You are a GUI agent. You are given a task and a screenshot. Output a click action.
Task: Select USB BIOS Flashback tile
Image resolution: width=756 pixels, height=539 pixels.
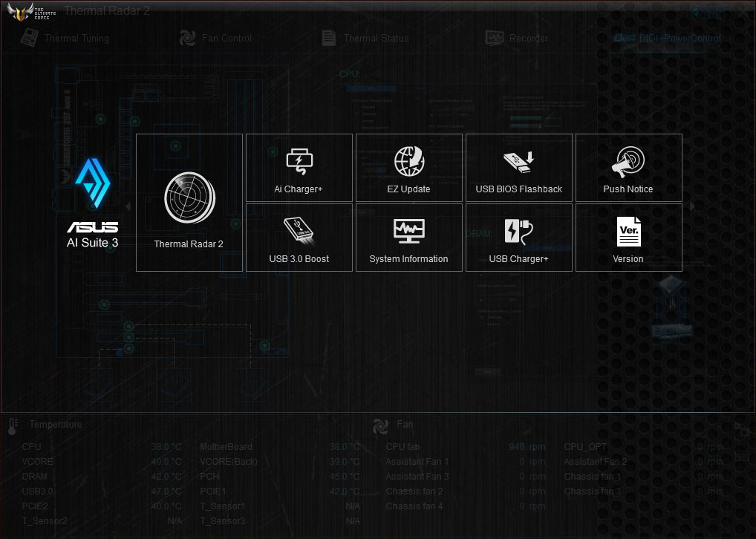point(519,168)
